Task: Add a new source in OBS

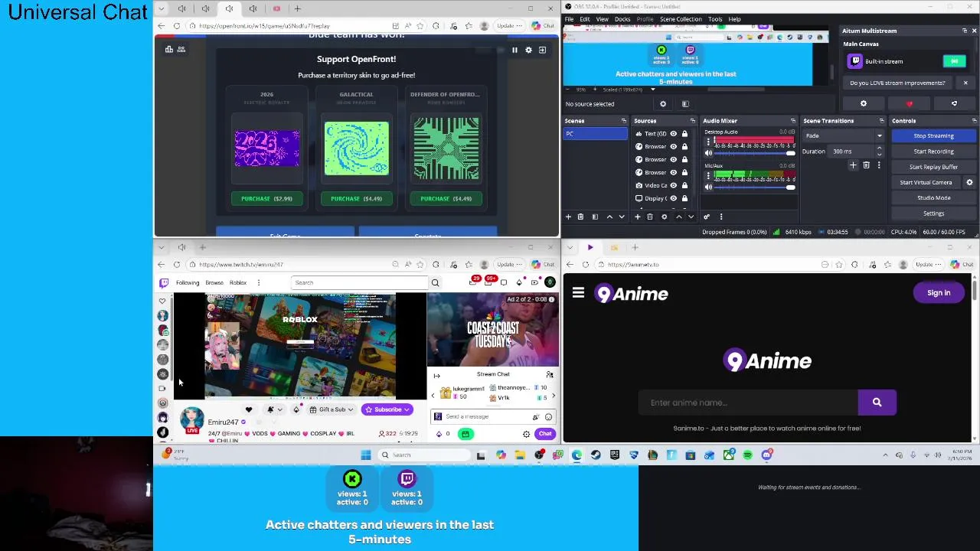Action: pos(637,217)
